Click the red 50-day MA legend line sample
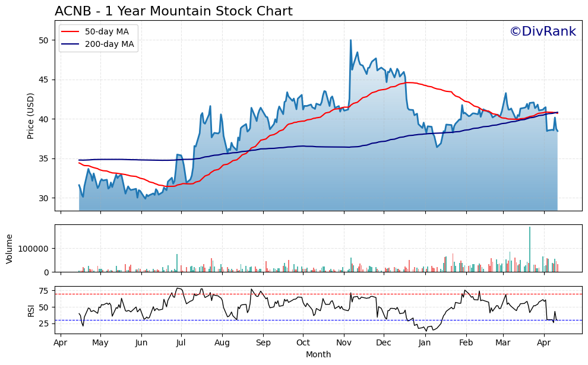Viewport: 588px width, 365px height. click(70, 32)
